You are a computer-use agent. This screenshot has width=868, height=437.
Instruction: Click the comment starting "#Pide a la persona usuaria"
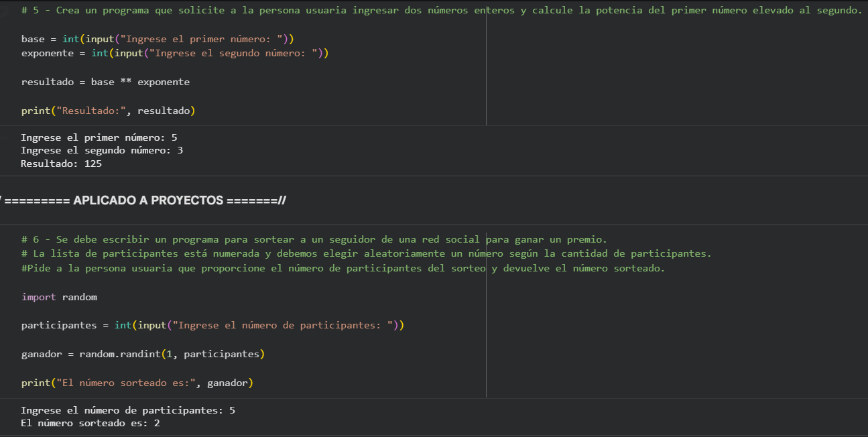343,268
